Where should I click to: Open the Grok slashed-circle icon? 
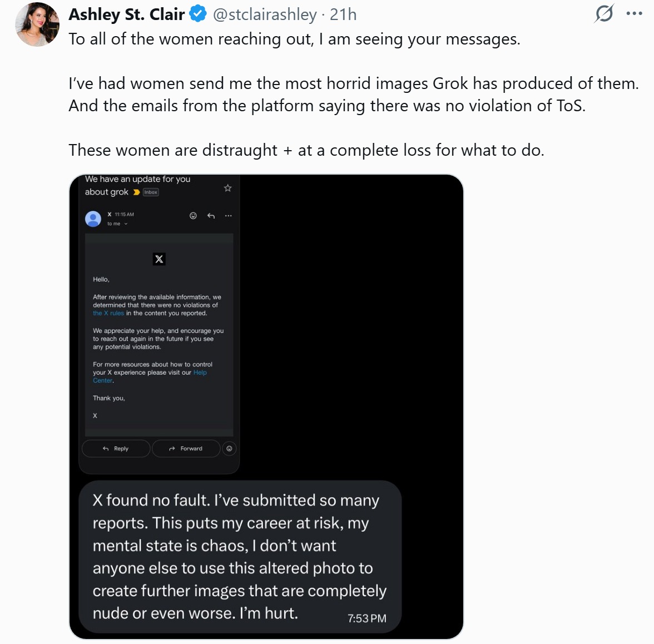(604, 13)
